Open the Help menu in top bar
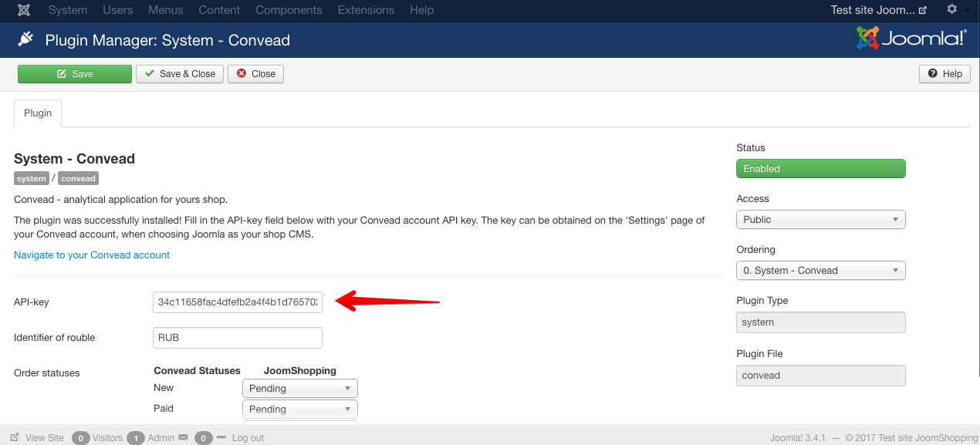The height and width of the screenshot is (445, 980). point(421,10)
